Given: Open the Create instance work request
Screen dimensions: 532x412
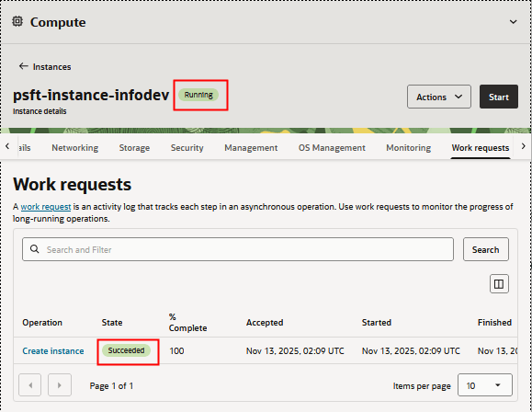Looking at the screenshot, I should tap(53, 351).
